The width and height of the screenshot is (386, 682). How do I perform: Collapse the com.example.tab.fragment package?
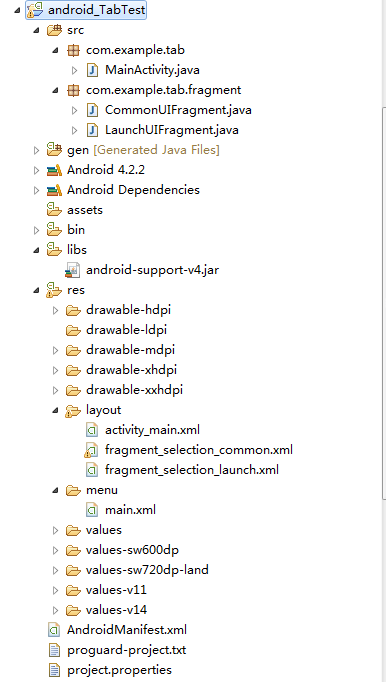tap(56, 90)
